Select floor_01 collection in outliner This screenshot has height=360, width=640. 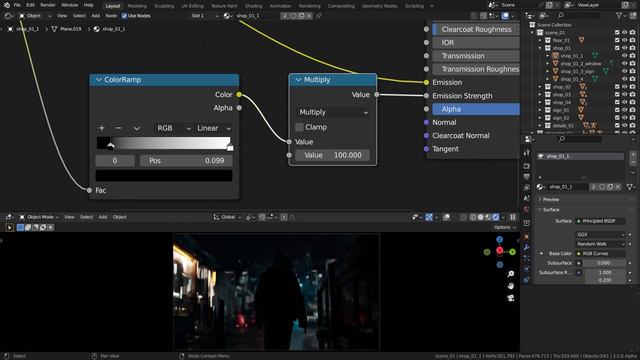(x=561, y=40)
